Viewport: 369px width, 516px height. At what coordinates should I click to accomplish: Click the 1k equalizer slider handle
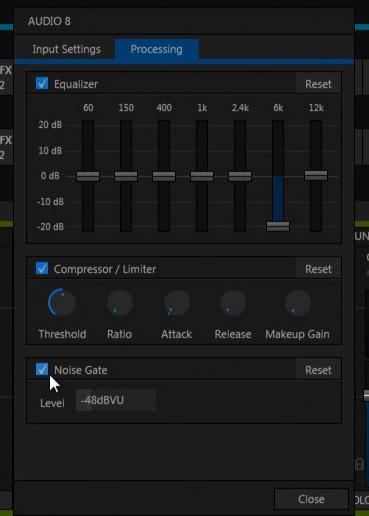tap(202, 176)
